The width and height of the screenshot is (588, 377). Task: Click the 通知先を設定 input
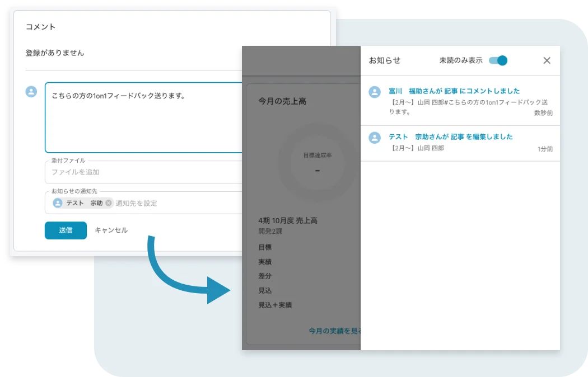[x=136, y=203]
